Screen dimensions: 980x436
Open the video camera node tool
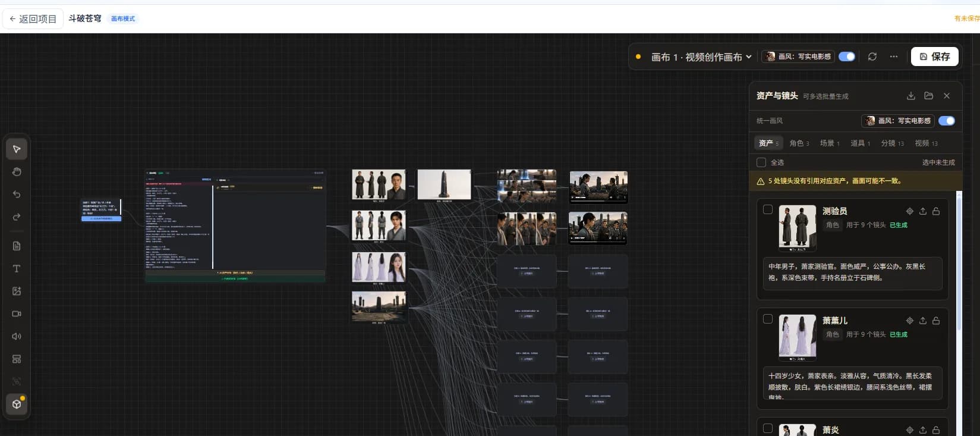17,314
